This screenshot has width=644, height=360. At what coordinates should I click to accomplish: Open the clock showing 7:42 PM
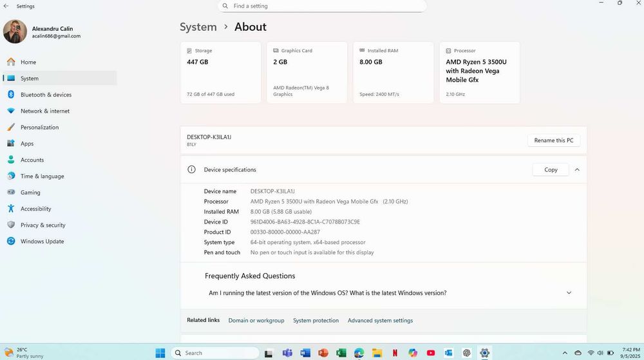(x=630, y=353)
